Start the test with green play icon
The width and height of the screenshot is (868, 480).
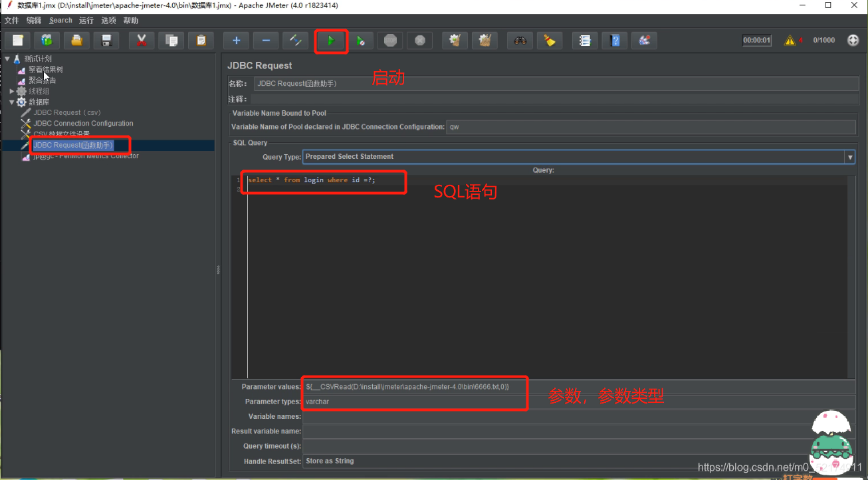click(x=330, y=41)
